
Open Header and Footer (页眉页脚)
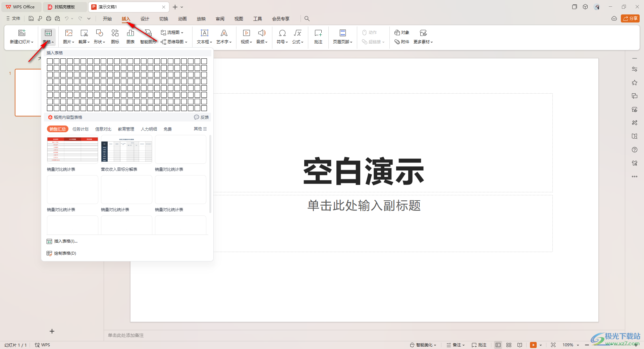(x=342, y=37)
